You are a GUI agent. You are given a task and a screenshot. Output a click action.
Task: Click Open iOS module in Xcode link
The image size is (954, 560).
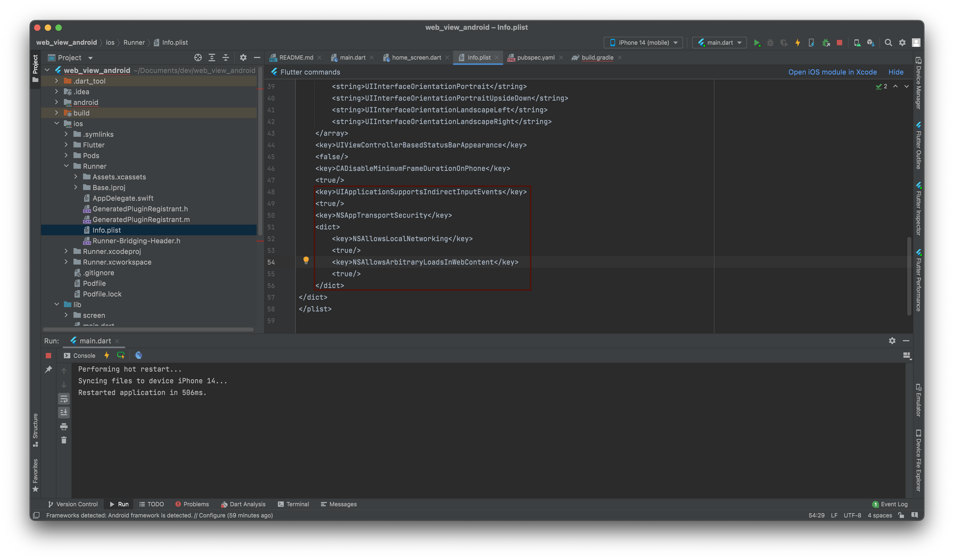pos(832,72)
